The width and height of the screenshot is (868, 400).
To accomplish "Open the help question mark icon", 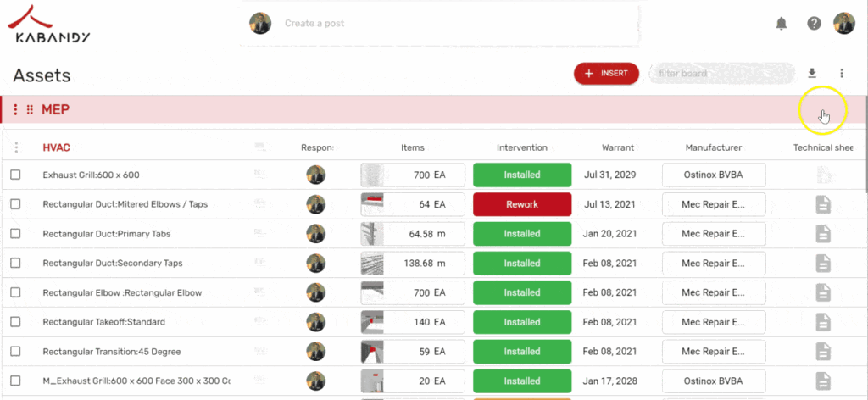I will pos(814,24).
